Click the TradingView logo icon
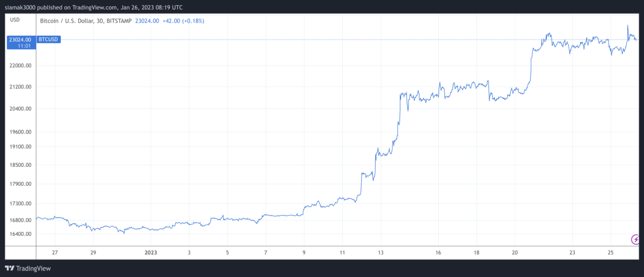644x277 pixels. (x=10, y=268)
